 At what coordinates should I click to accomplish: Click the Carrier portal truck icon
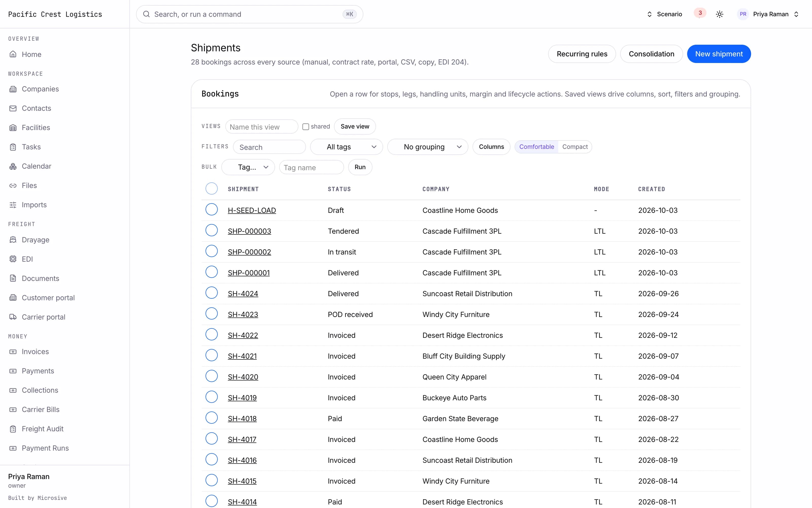click(x=13, y=317)
